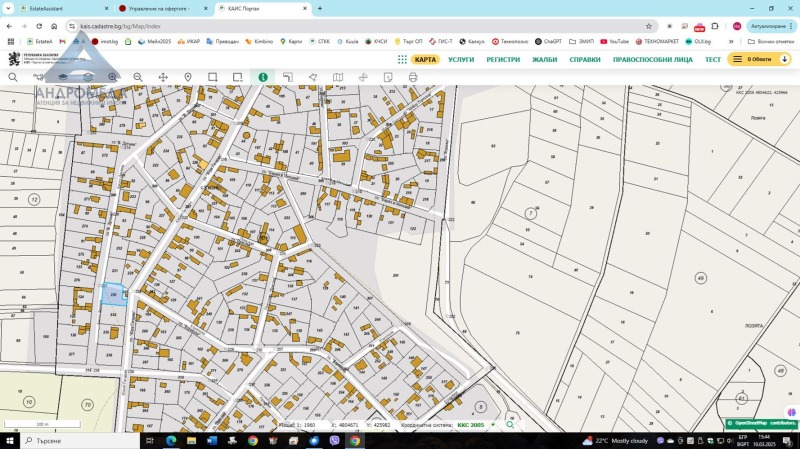This screenshot has height=449, width=800.
Task: Click the print map icon
Action: coord(413,77)
